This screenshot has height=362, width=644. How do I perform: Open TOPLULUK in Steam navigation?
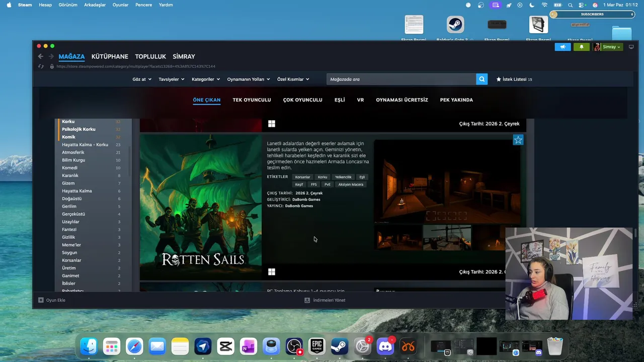tap(150, 56)
